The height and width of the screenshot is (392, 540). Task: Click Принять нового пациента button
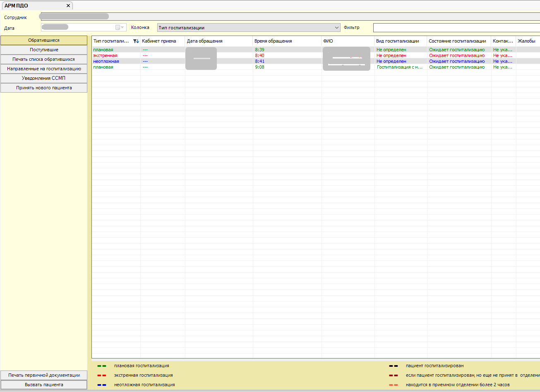point(44,88)
